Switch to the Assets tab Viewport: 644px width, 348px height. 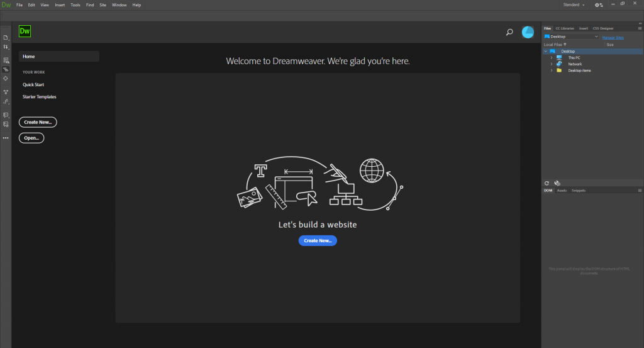pos(562,191)
